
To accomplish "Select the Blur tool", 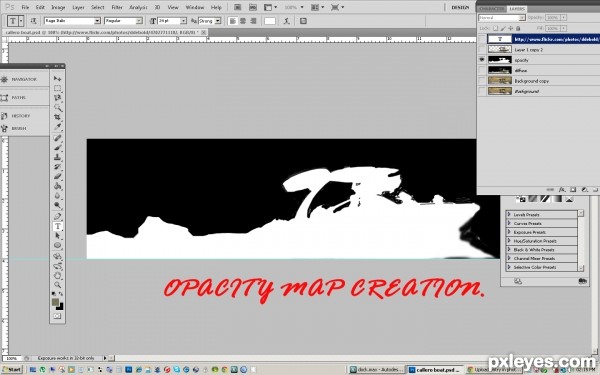I will (x=57, y=196).
